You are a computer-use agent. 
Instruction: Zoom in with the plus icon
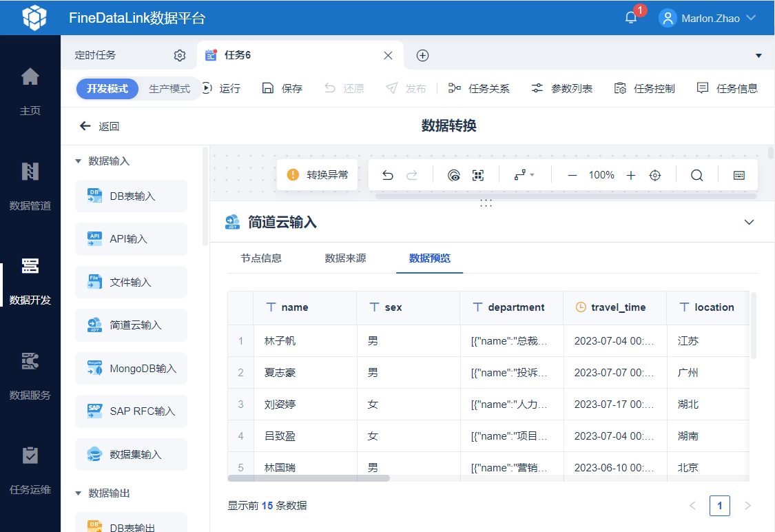pyautogui.click(x=630, y=175)
